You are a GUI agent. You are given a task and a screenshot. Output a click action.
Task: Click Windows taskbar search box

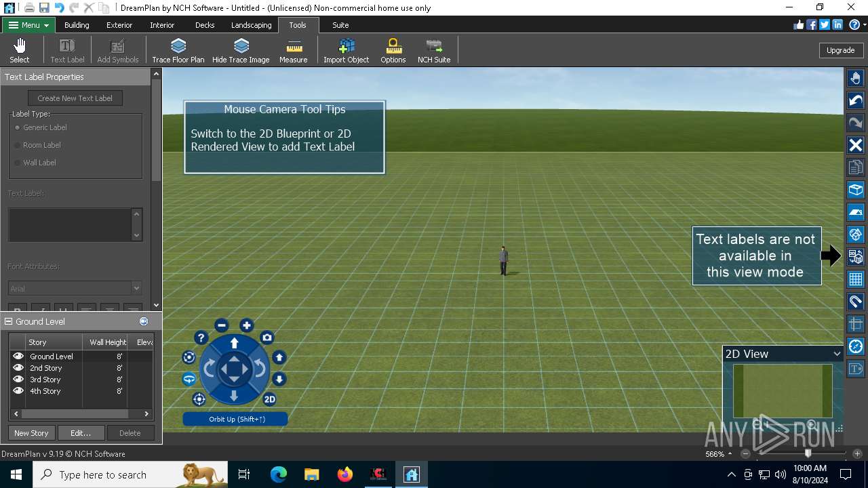pos(130,474)
